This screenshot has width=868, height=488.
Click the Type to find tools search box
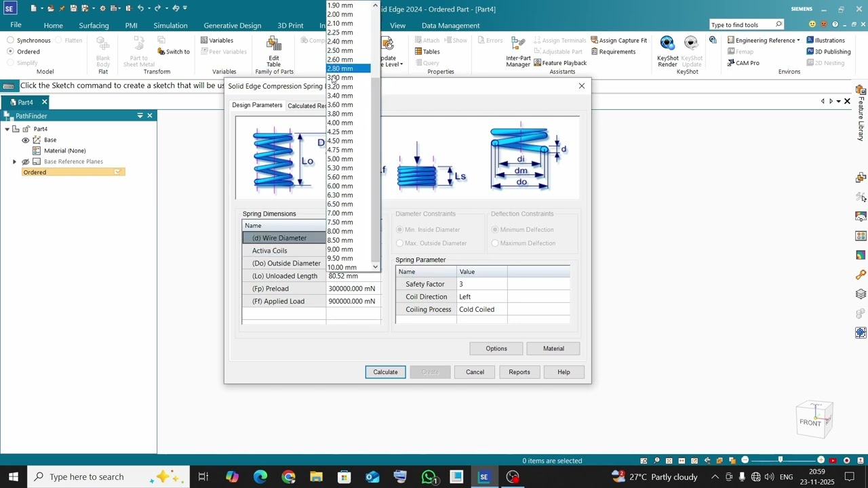pos(746,24)
